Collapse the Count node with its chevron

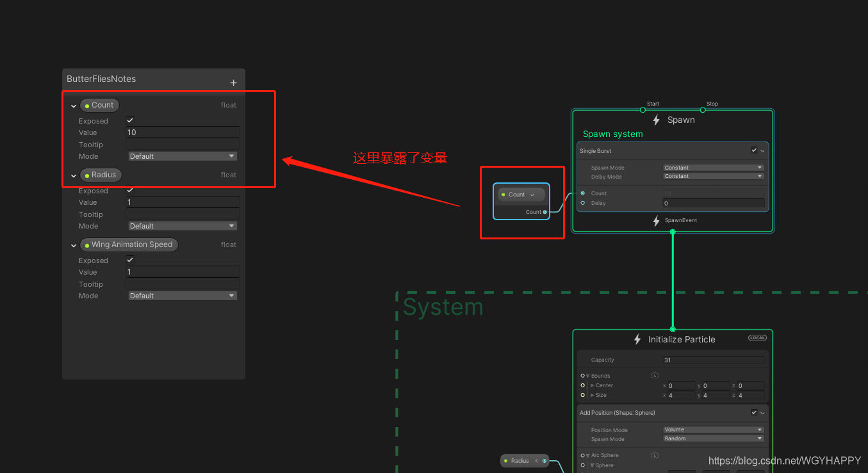click(x=532, y=195)
